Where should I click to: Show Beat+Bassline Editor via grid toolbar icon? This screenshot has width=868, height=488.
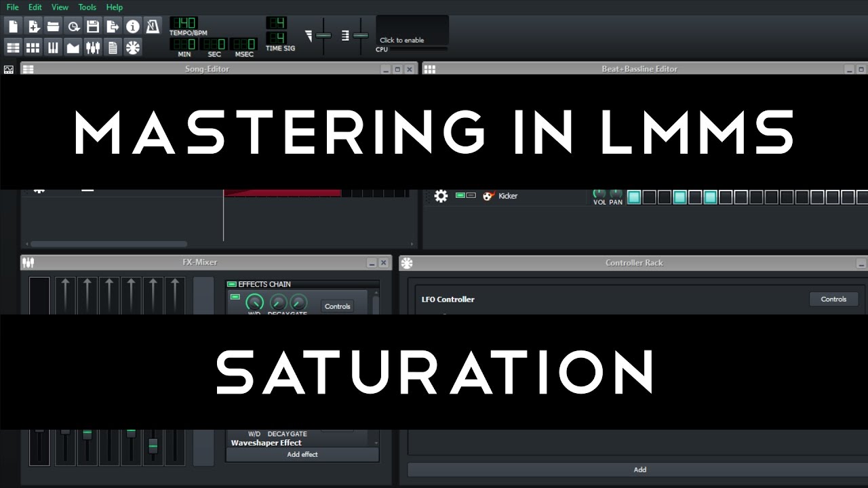click(x=34, y=47)
